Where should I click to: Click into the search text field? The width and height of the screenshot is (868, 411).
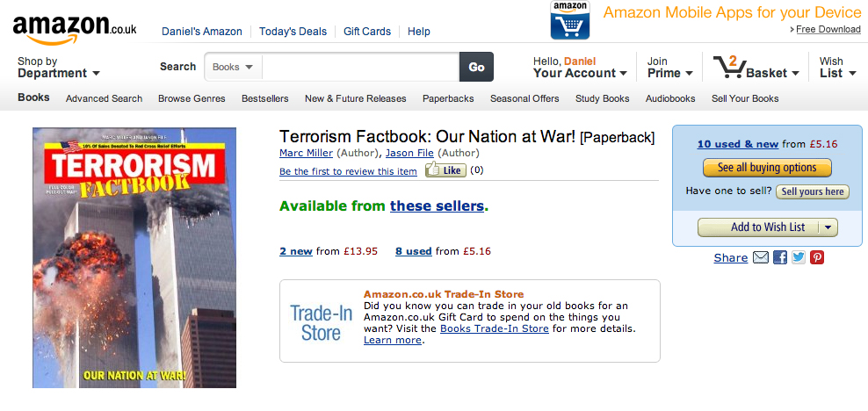[360, 67]
